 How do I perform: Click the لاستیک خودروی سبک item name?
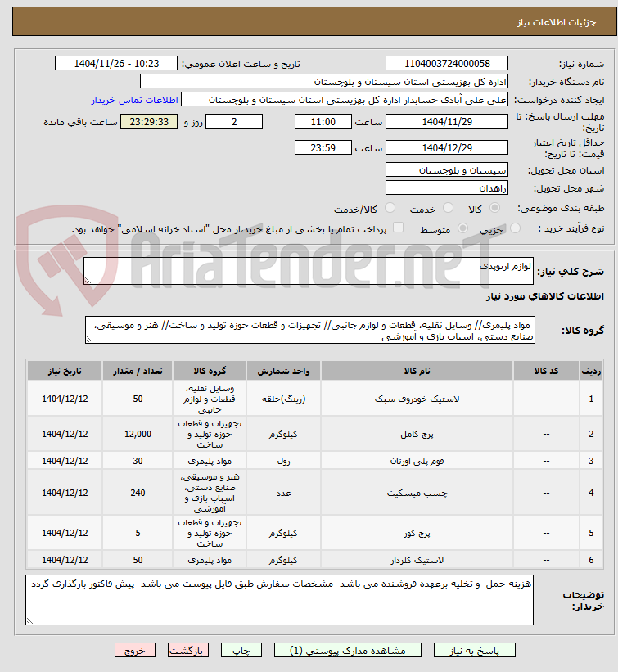417,399
